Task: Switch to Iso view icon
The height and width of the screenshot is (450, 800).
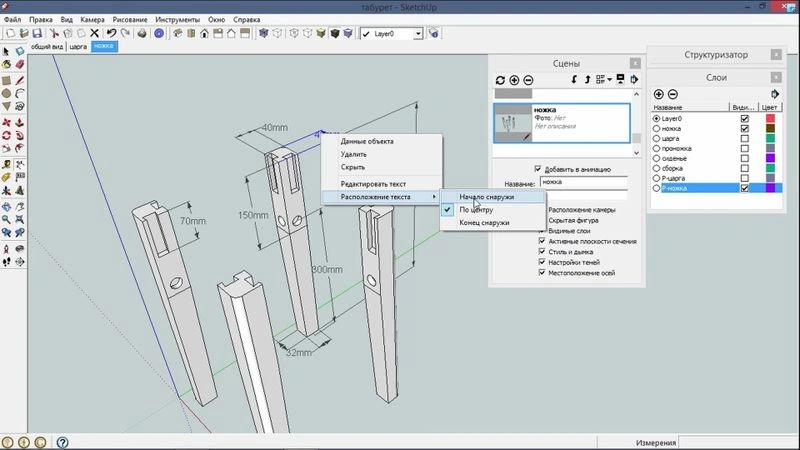Action: 178,33
